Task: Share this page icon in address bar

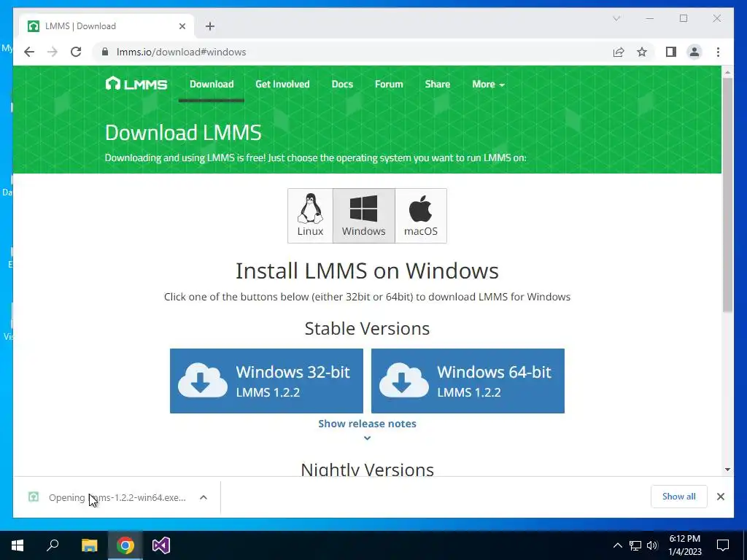Action: (619, 52)
